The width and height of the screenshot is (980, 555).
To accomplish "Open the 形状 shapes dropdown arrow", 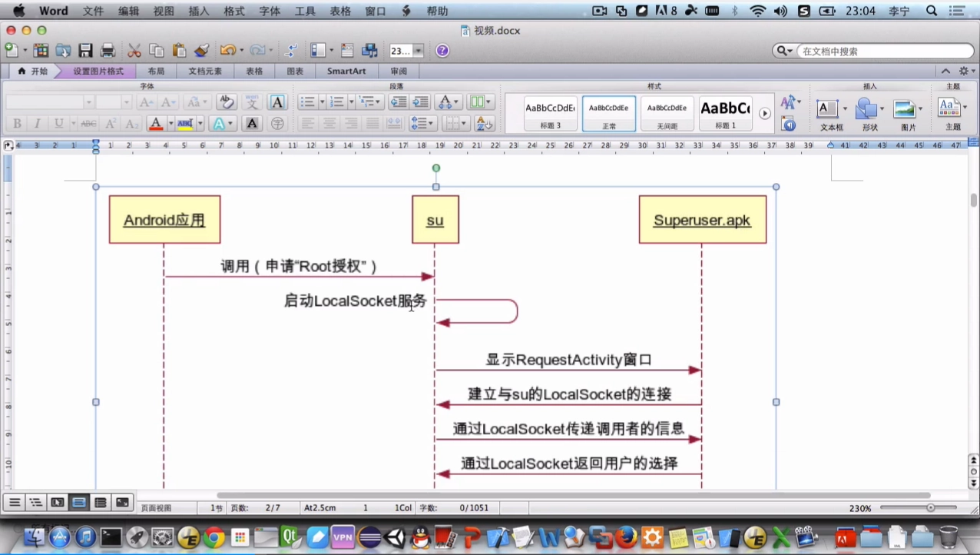I will tap(882, 108).
